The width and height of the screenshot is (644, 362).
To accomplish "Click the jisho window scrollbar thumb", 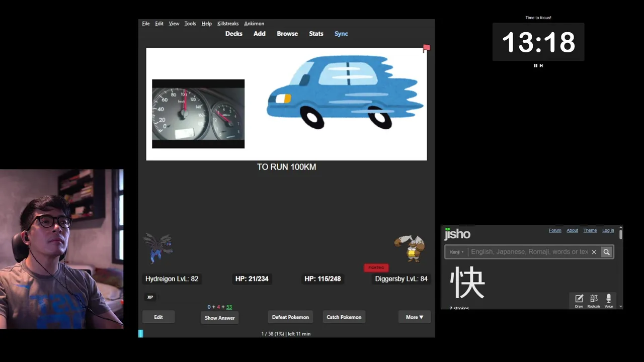I will (x=621, y=234).
